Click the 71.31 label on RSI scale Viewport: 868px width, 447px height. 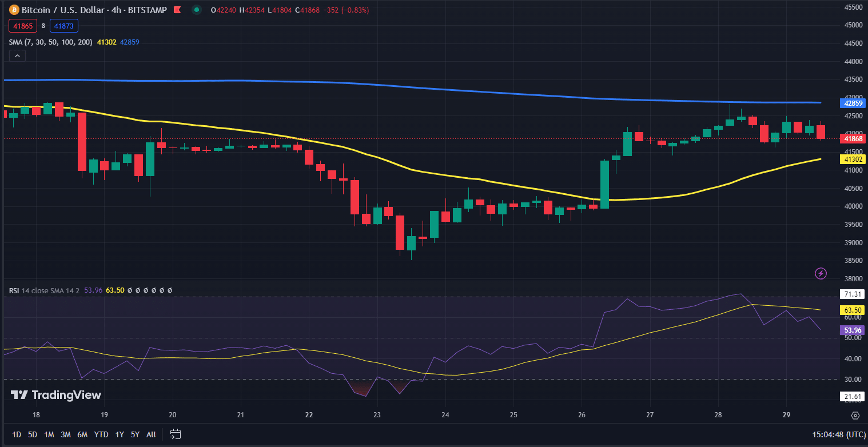pos(854,294)
